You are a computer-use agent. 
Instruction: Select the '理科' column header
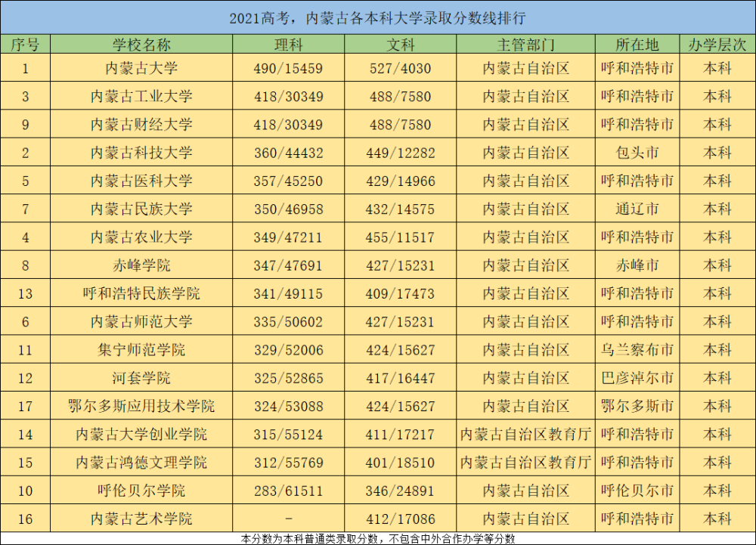tap(288, 45)
